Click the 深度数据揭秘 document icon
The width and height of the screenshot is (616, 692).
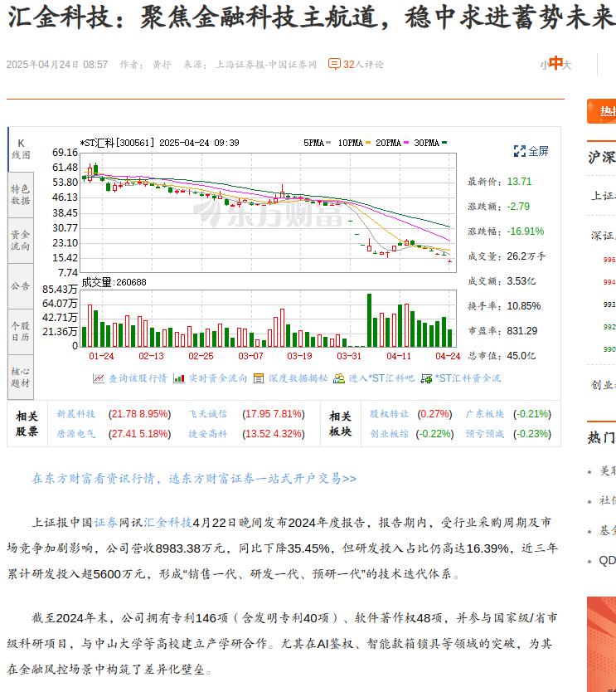click(x=259, y=378)
